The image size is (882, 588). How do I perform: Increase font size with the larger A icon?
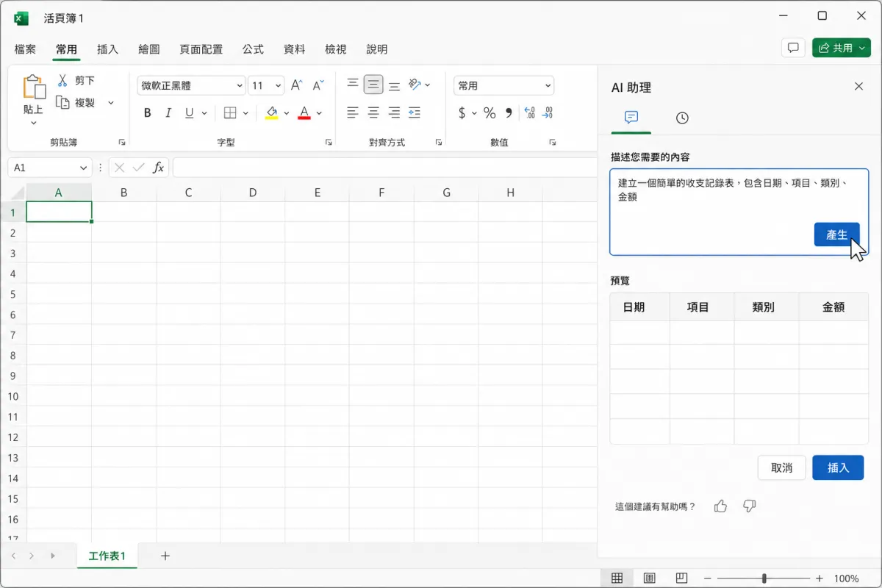pyautogui.click(x=296, y=85)
